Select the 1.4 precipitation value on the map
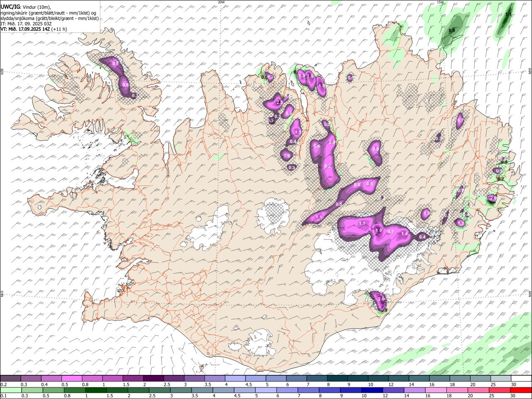 [404, 234]
